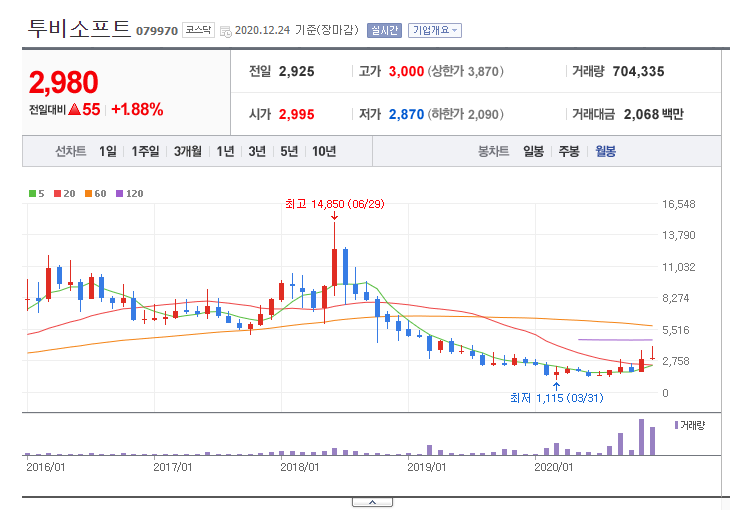The image size is (730, 510).
Task: Click the 11,032 y-axis label
Action: point(679,267)
